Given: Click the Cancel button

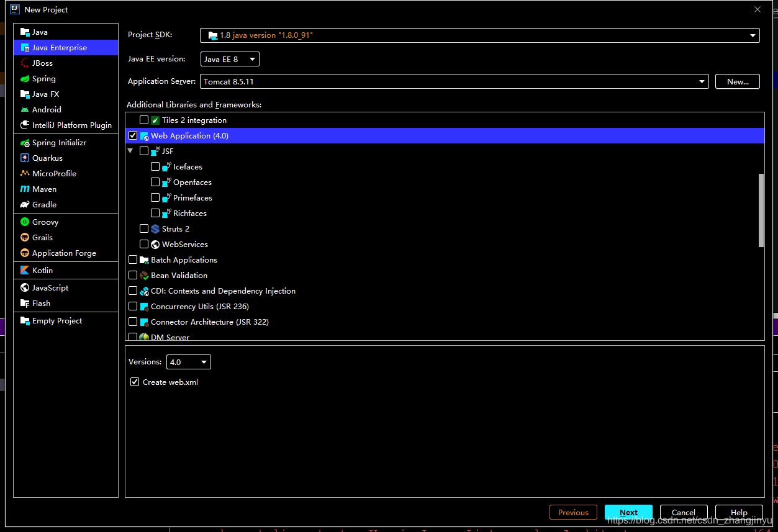Looking at the screenshot, I should (x=684, y=512).
